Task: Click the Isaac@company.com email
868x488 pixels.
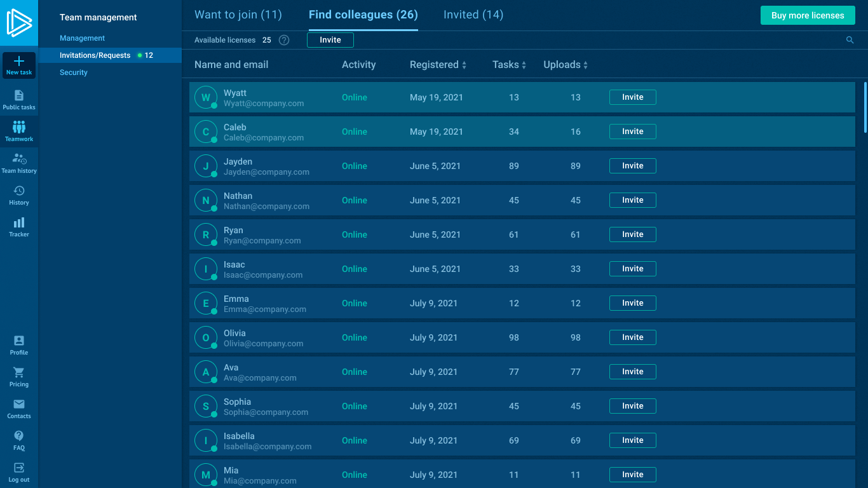Action: click(263, 275)
